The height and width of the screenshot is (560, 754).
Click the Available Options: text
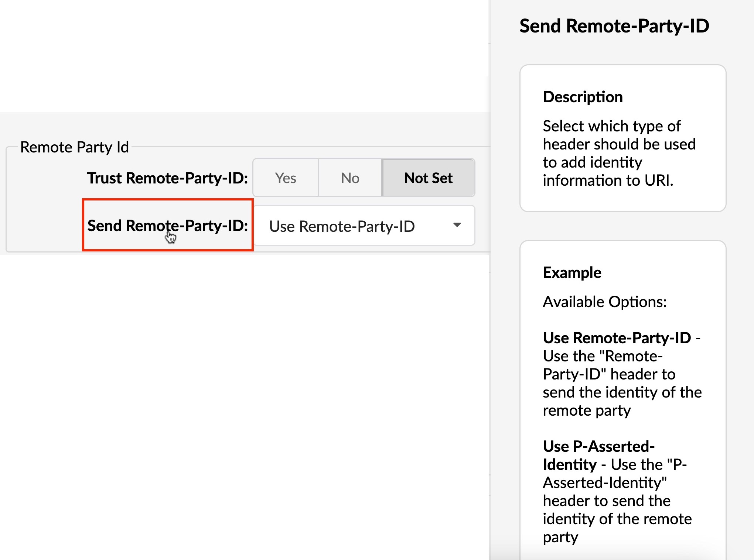point(605,302)
